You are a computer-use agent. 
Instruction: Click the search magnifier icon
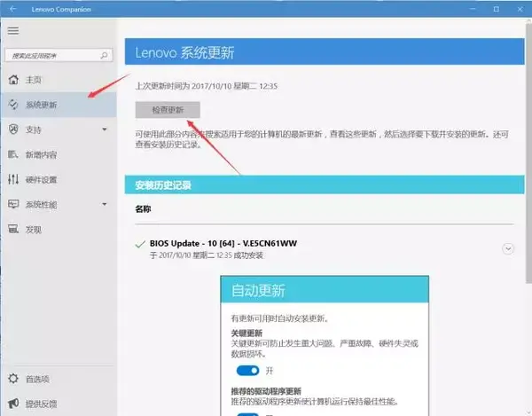click(x=104, y=55)
